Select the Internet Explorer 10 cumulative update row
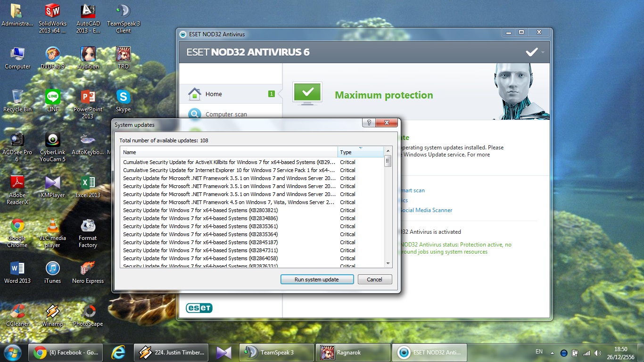The image size is (644, 362). click(x=253, y=170)
